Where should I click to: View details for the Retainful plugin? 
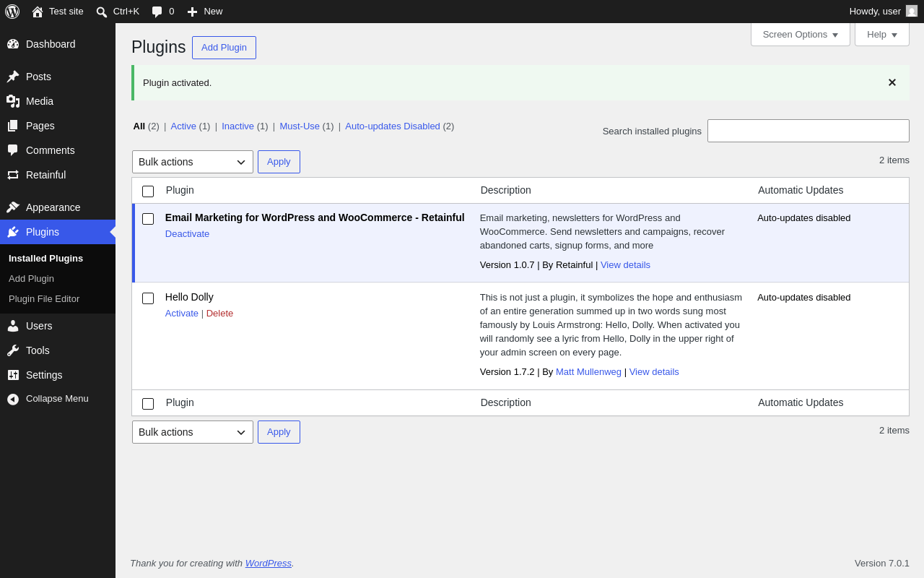(x=625, y=265)
